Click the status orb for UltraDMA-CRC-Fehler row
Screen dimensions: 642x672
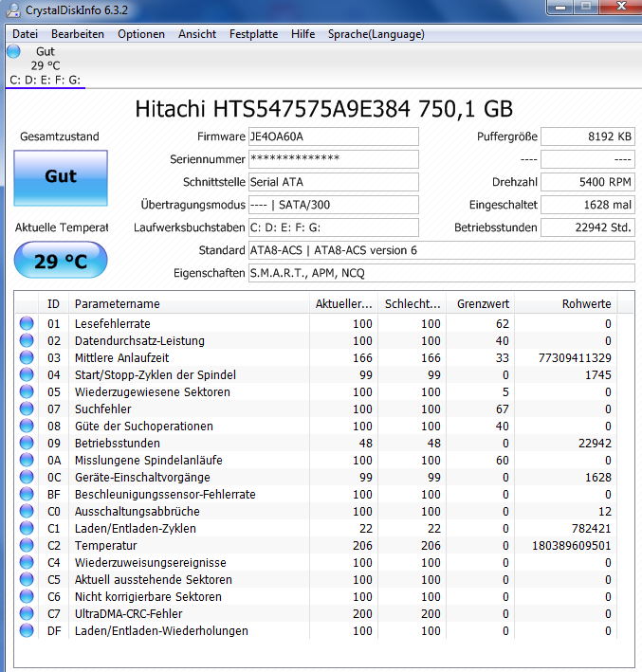click(26, 614)
